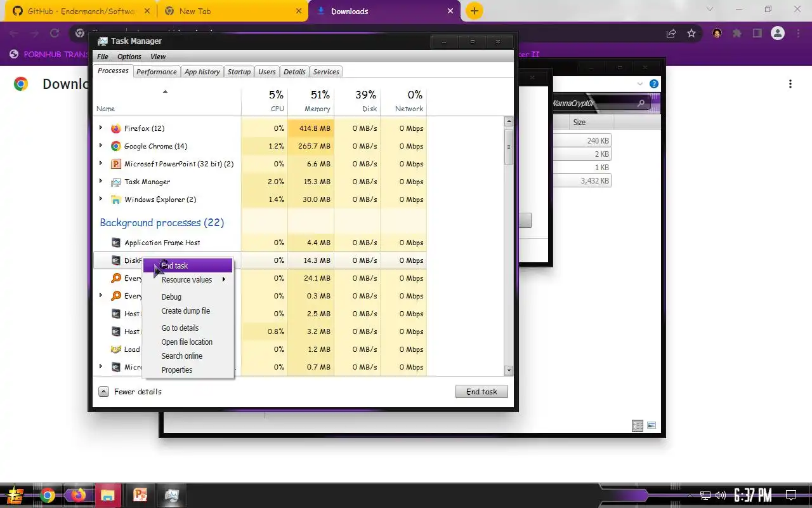Switch Explorer to the large icons view icon
Viewport: 812px width, 508px height.
(651, 426)
